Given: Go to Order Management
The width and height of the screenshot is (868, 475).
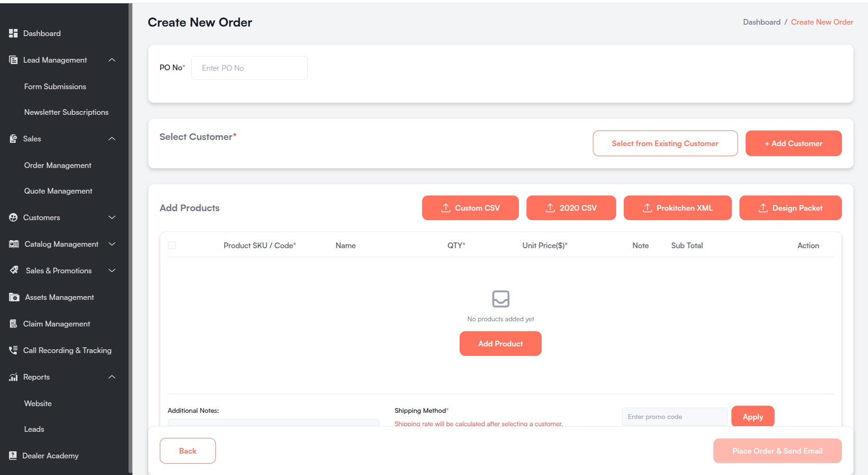Looking at the screenshot, I should point(58,165).
